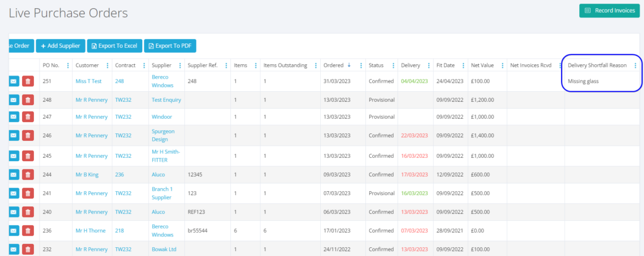Click the email icon for PO 241
The height and width of the screenshot is (256, 644).
[14, 194]
